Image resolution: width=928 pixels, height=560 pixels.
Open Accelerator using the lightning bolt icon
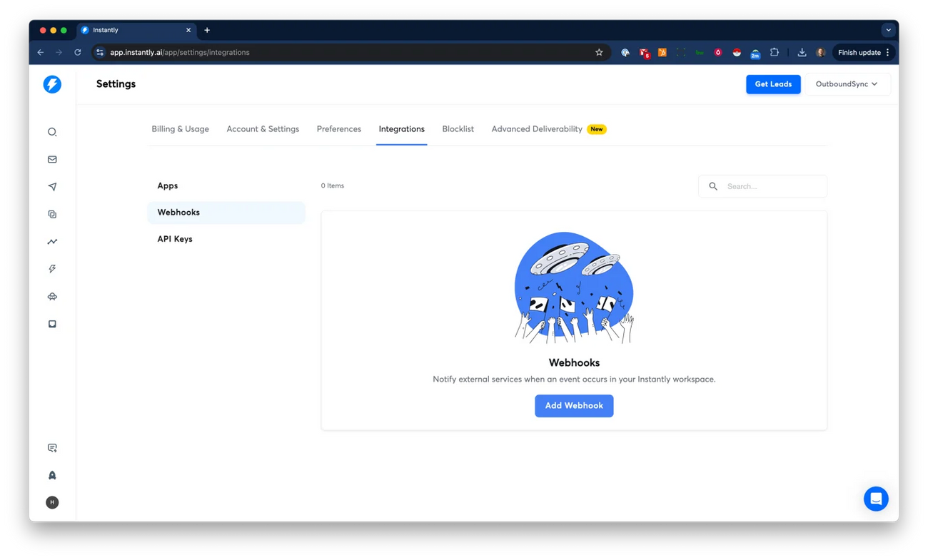[x=51, y=268]
